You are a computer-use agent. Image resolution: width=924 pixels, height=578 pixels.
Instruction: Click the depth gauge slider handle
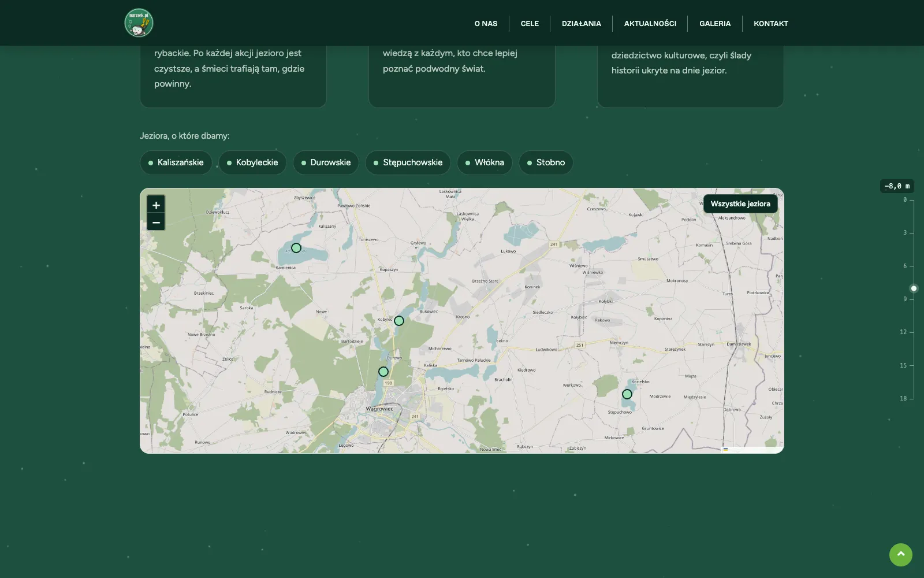click(914, 288)
